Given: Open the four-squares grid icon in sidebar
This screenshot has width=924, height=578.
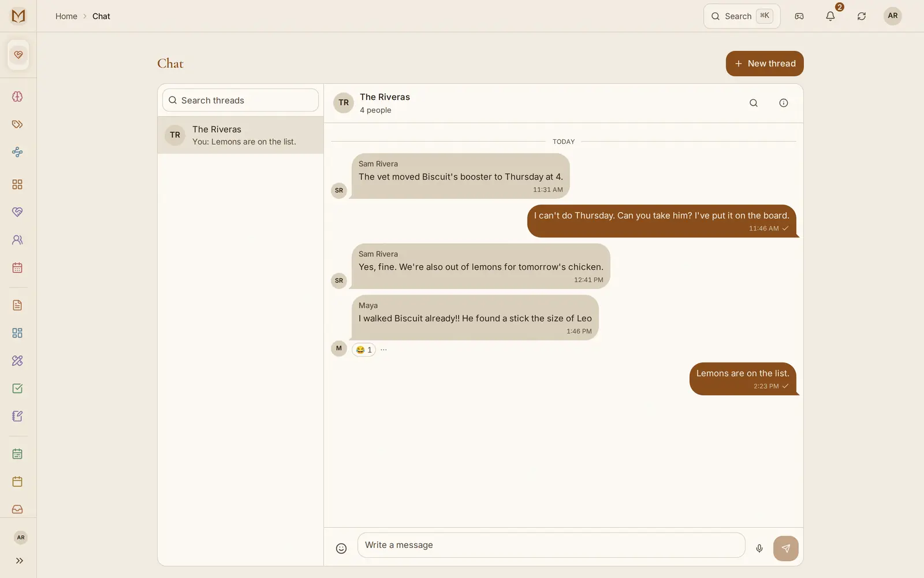Looking at the screenshot, I should 17,184.
